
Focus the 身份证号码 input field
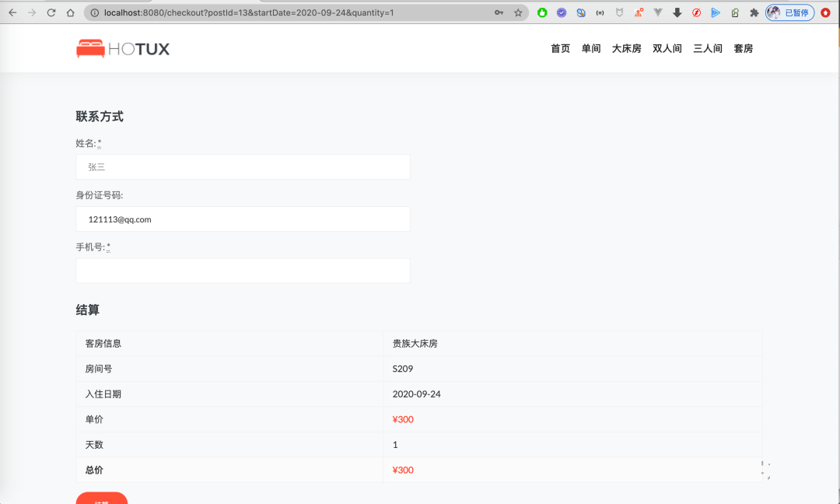243,219
